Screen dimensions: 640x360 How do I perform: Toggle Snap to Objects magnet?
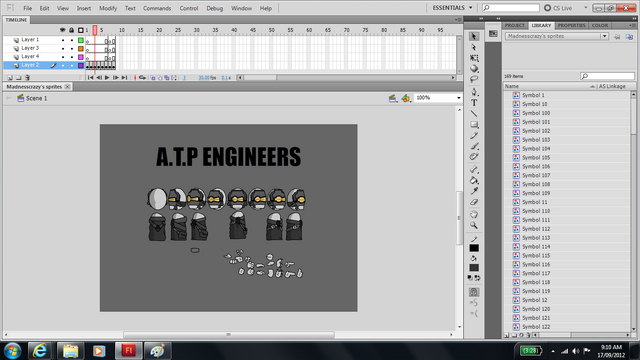pyautogui.click(x=474, y=292)
